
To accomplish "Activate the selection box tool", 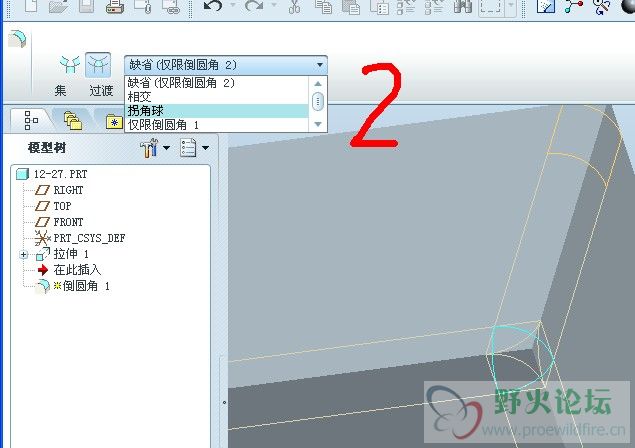I will click(491, 6).
